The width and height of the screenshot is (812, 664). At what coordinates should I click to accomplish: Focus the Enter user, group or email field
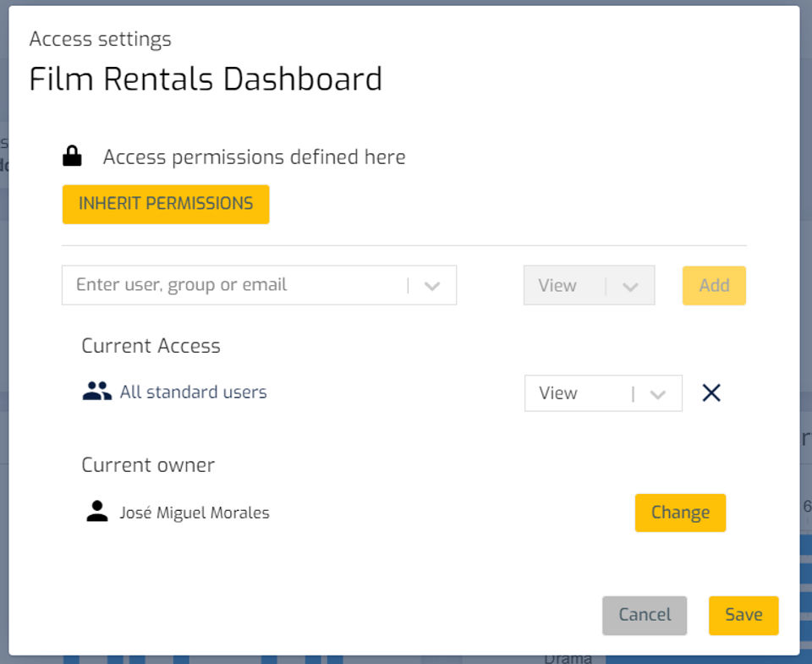(x=237, y=285)
